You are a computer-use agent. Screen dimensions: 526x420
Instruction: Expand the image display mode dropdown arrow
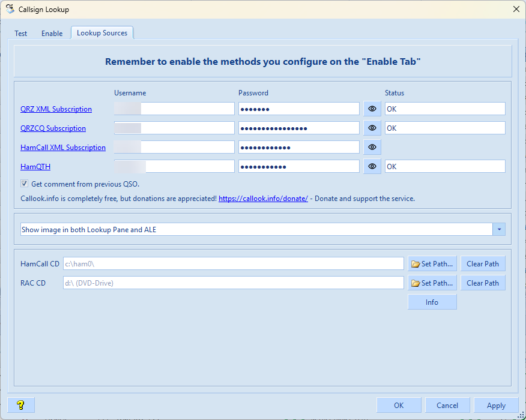[x=499, y=230]
